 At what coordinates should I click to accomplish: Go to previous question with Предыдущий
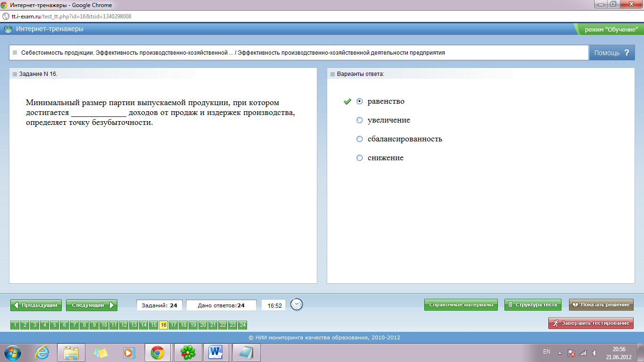click(x=36, y=305)
